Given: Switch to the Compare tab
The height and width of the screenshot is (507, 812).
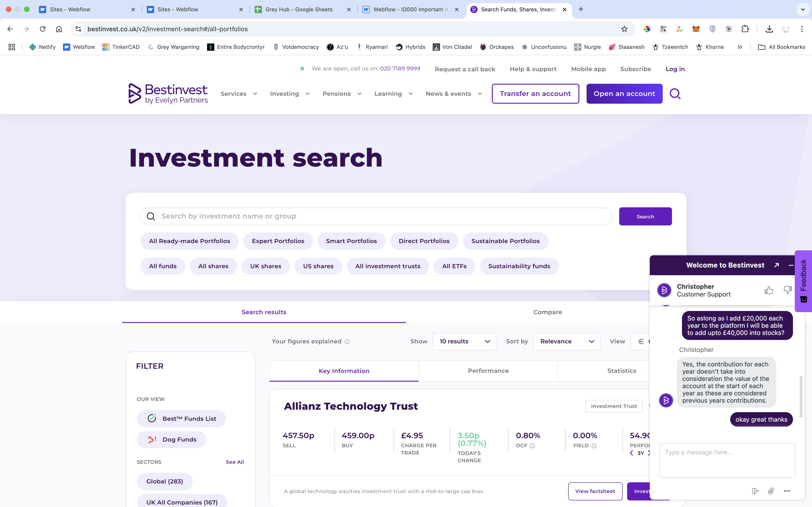Looking at the screenshot, I should (x=547, y=312).
